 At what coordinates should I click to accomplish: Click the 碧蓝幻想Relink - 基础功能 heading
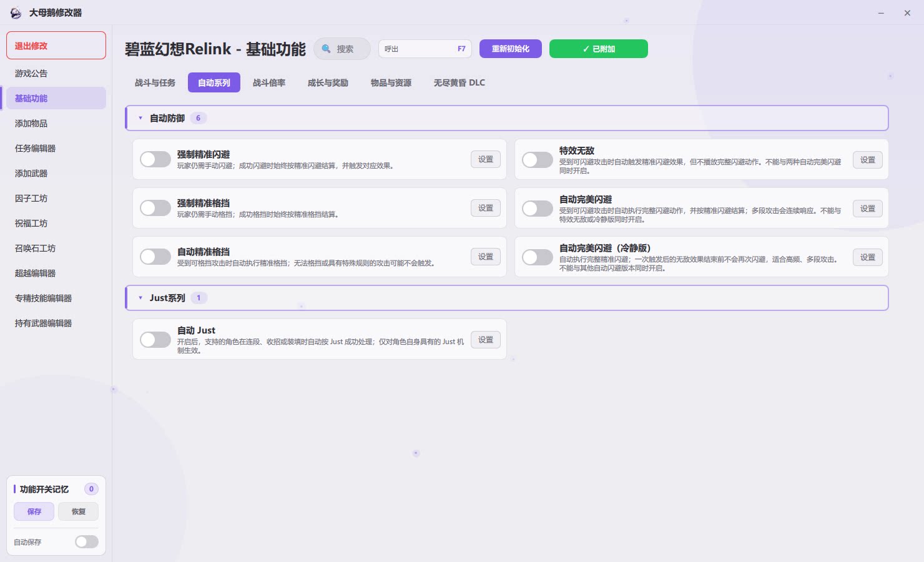pyautogui.click(x=215, y=49)
